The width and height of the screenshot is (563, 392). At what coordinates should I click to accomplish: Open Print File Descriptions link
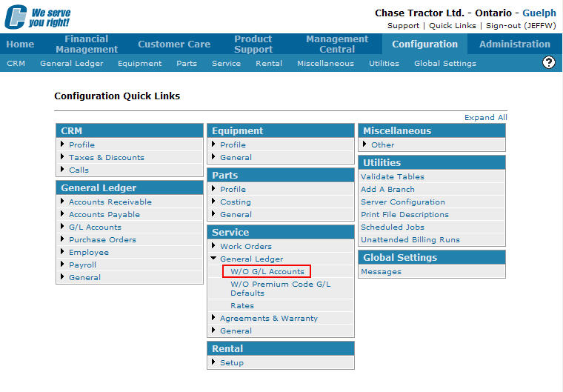[404, 214]
